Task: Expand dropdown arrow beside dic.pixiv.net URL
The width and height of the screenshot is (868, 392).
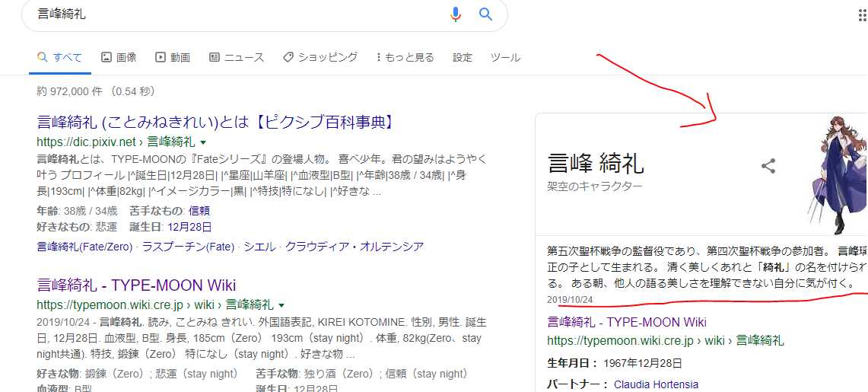Action: pyautogui.click(x=204, y=142)
